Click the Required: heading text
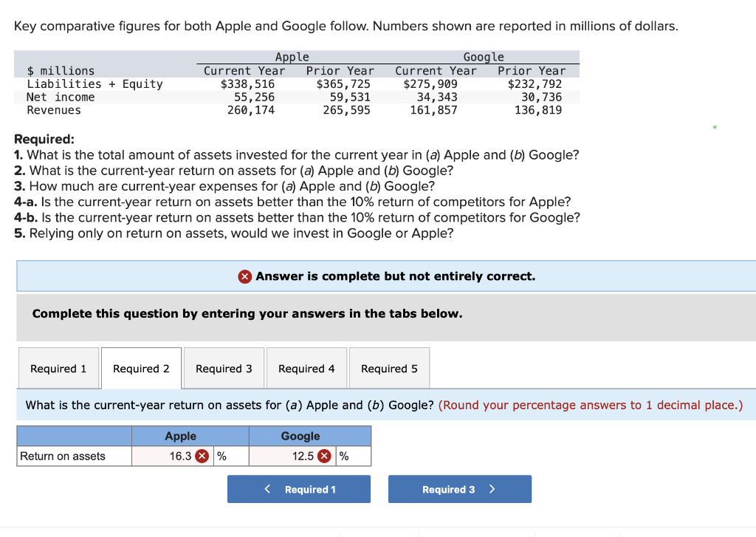756x537 pixels. coord(44,139)
